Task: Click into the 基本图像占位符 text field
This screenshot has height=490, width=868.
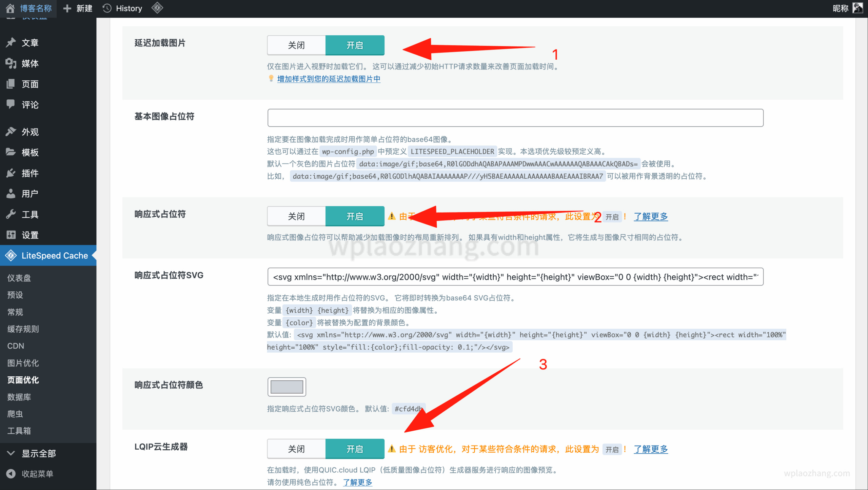Action: pyautogui.click(x=515, y=118)
